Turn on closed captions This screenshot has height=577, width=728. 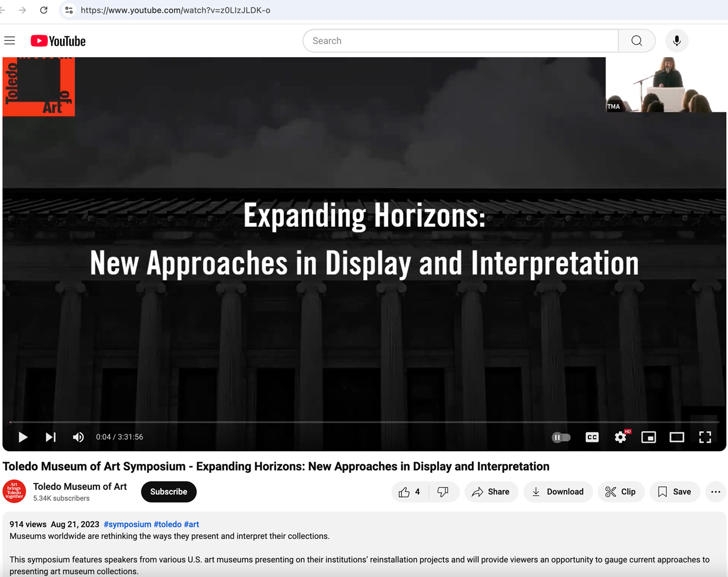pos(592,437)
